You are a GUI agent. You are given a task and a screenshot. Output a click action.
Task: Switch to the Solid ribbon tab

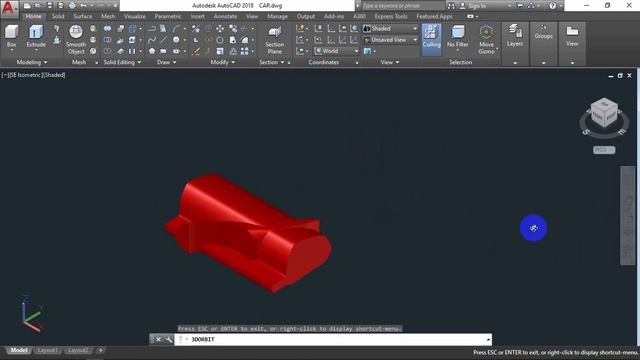(58, 16)
